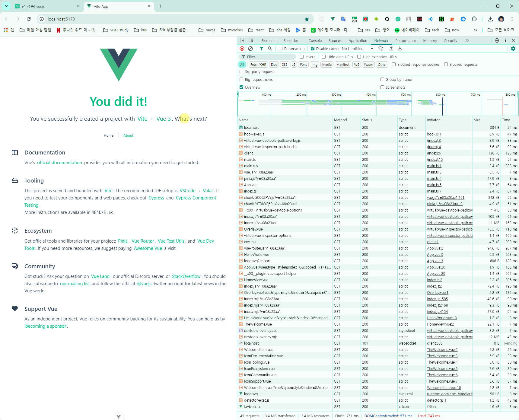
Task: Filter requests by Fetch/XHR
Action: click(258, 64)
